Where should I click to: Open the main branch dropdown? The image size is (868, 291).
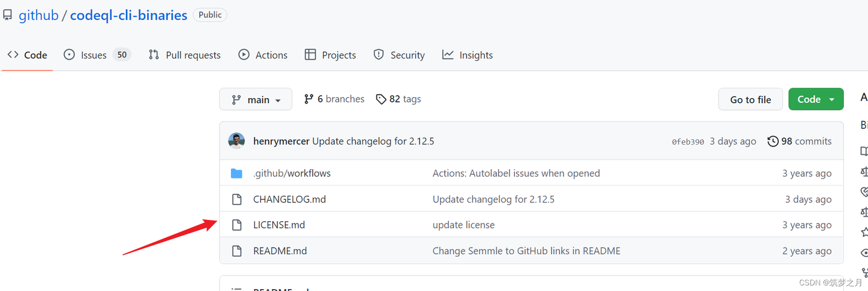click(x=256, y=99)
